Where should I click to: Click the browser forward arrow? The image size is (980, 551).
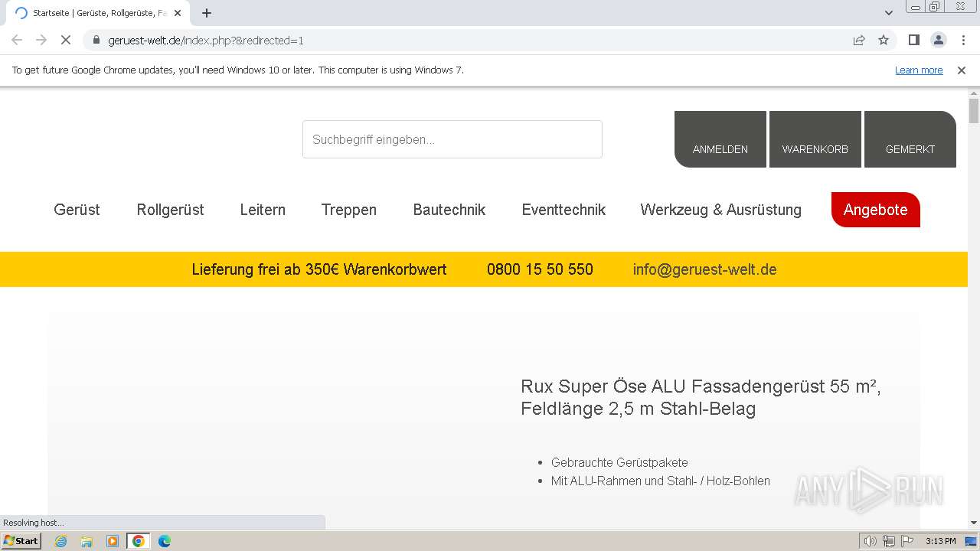[41, 41]
